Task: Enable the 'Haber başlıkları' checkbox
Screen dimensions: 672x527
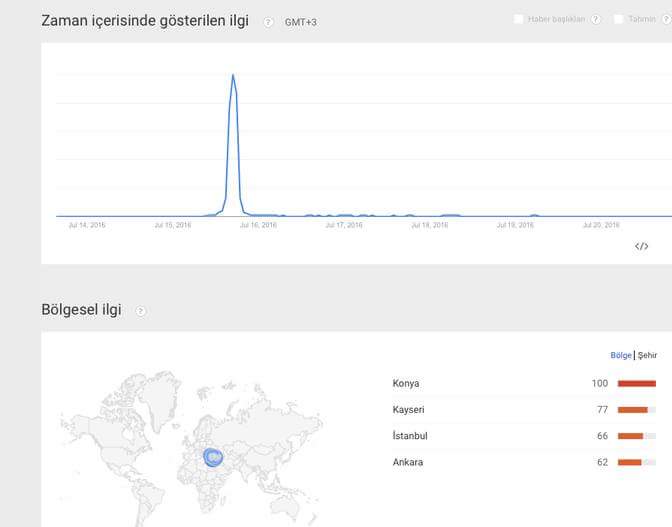Action: tap(518, 19)
